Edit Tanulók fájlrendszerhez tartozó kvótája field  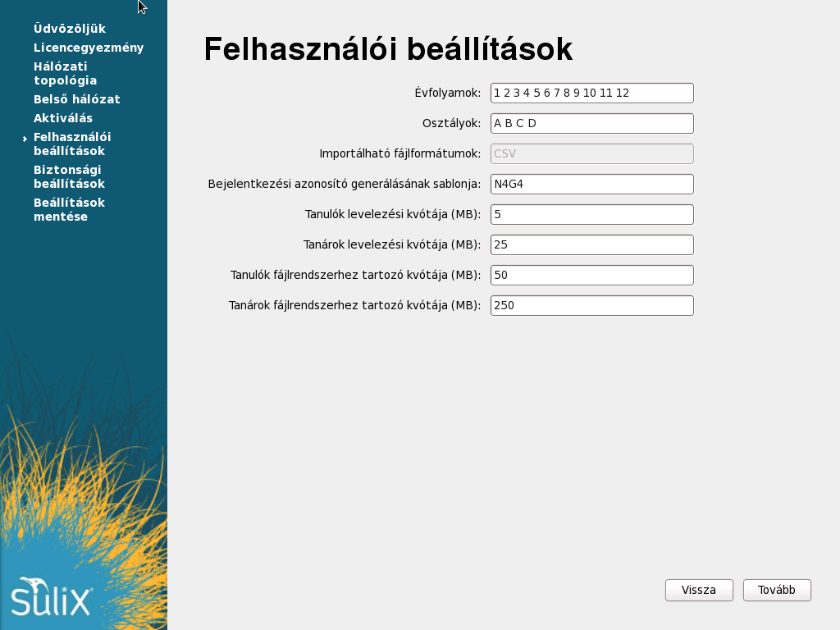point(592,276)
